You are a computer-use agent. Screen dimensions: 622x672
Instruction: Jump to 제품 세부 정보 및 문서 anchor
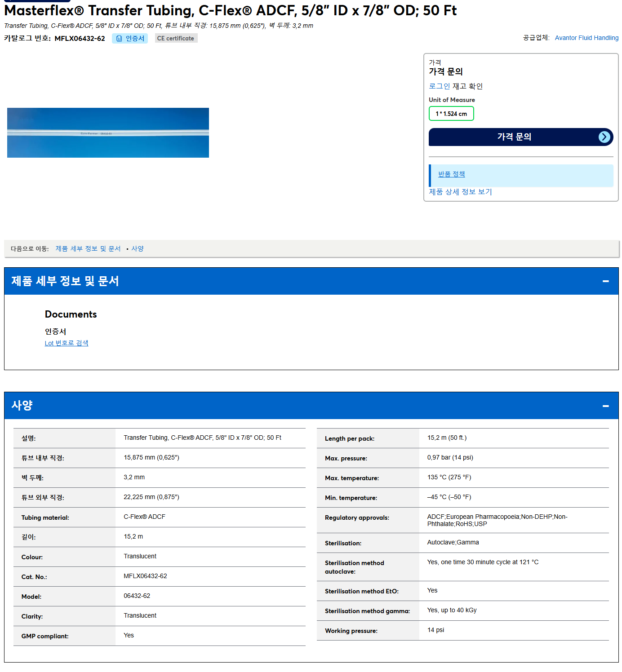point(88,249)
